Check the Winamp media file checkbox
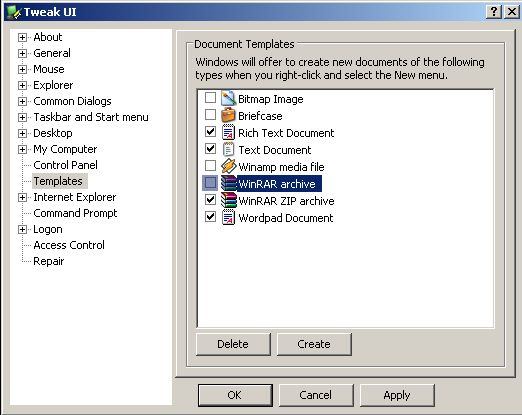The width and height of the screenshot is (522, 415). tap(210, 166)
